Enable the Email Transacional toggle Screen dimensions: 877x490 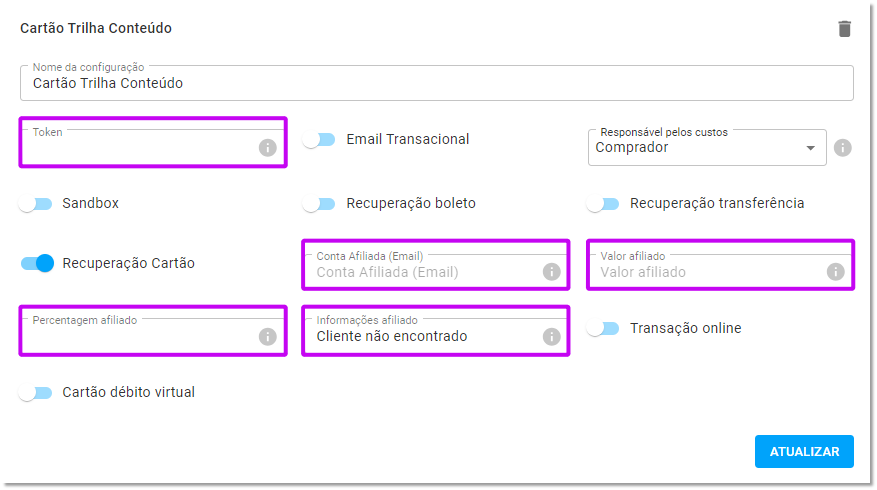pyautogui.click(x=319, y=139)
